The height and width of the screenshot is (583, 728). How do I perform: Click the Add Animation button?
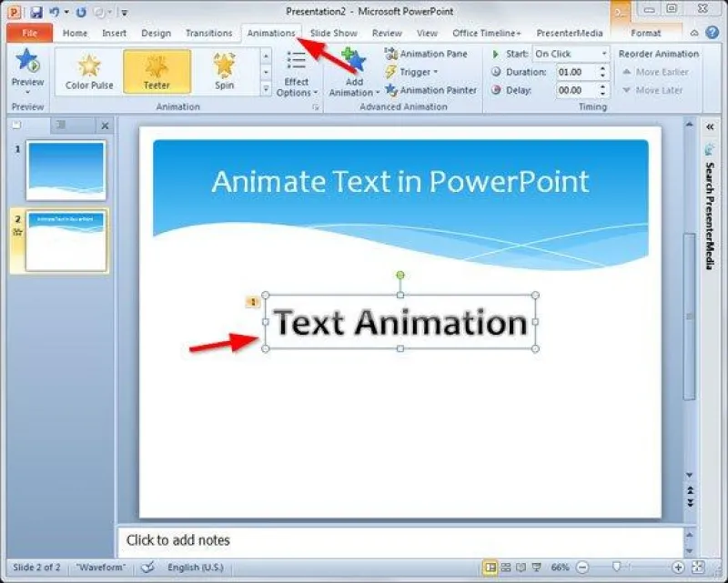point(354,73)
